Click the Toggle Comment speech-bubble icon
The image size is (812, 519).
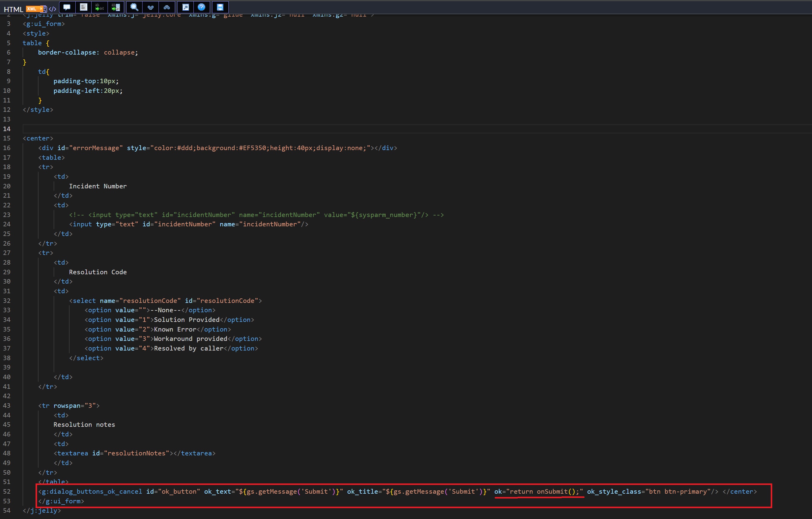click(67, 7)
